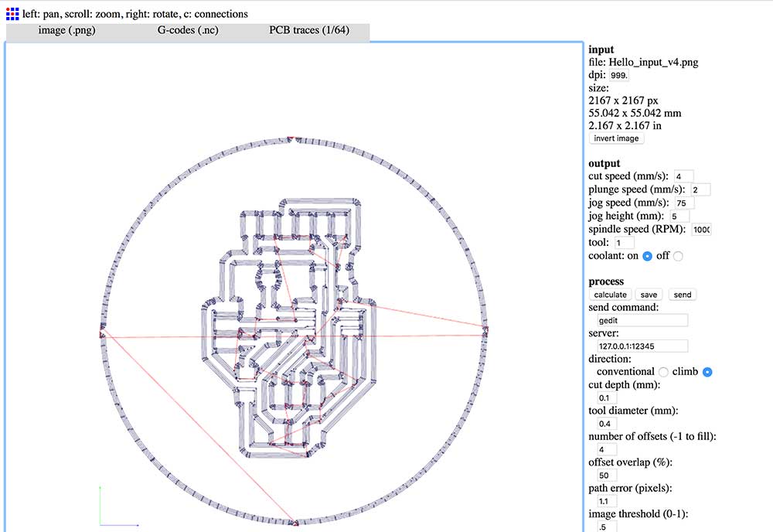Select the image (.png) tab
This screenshot has width=773, height=532.
click(x=66, y=30)
